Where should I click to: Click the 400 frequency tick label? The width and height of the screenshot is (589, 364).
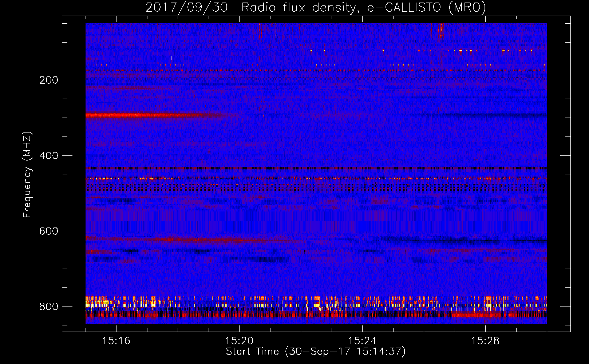tap(49, 156)
